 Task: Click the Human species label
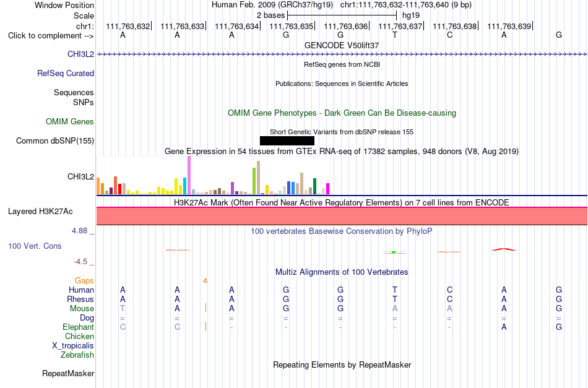coord(81,290)
